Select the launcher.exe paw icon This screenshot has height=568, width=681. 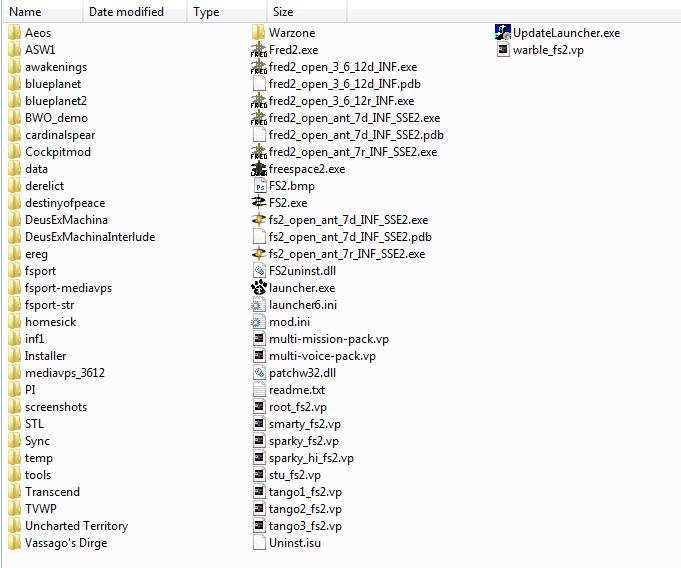[x=259, y=287]
